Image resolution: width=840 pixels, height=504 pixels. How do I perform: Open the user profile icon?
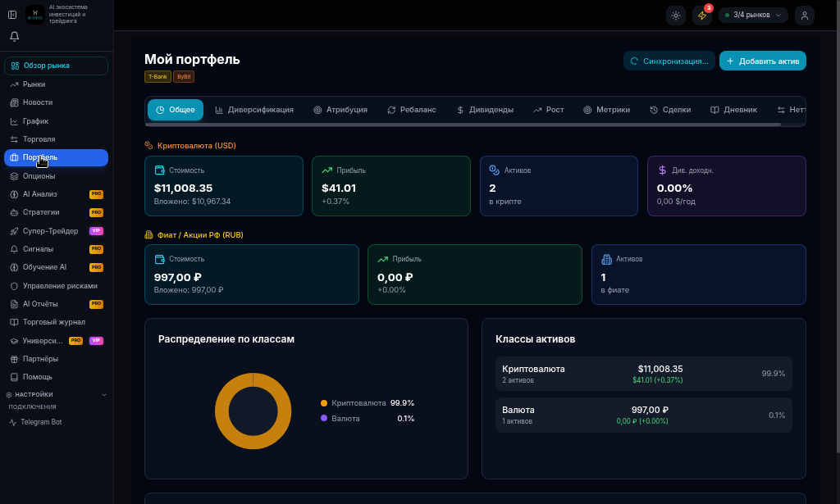click(x=805, y=16)
